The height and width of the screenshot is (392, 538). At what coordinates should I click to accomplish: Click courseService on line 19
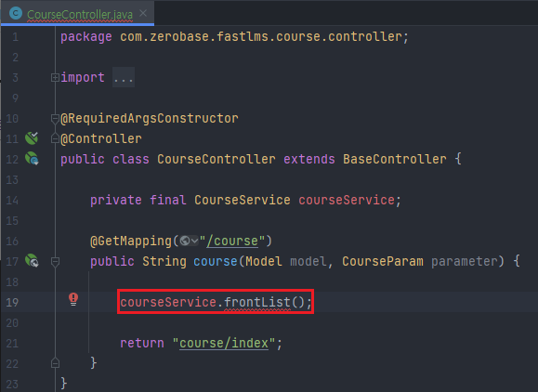[x=168, y=303]
